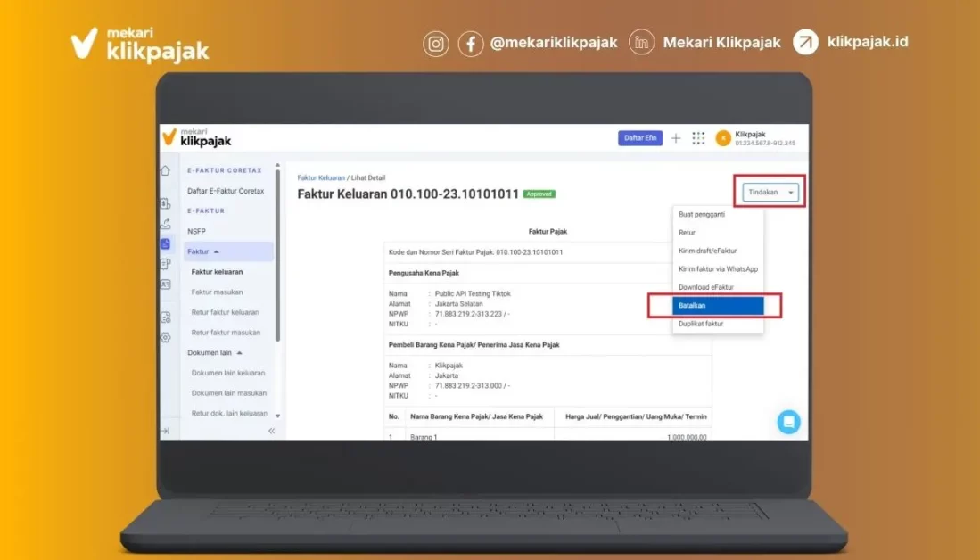The width and height of the screenshot is (980, 560).
Task: Open the Tindakan dropdown
Action: pyautogui.click(x=770, y=192)
